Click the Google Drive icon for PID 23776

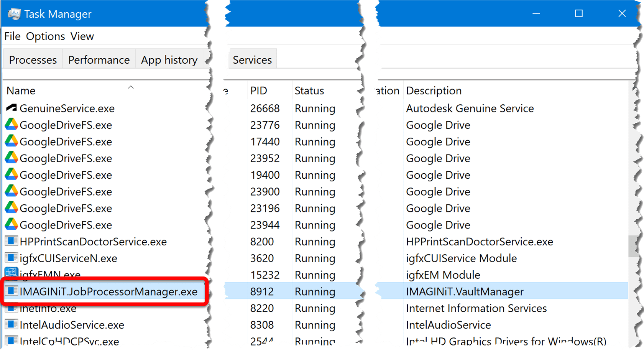[11, 125]
